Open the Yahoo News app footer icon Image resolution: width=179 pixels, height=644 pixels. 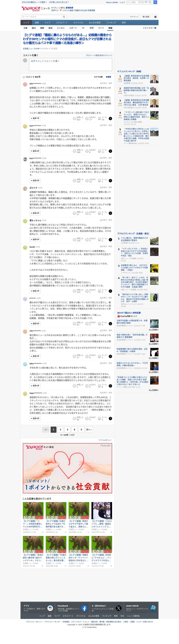click(x=50, y=608)
